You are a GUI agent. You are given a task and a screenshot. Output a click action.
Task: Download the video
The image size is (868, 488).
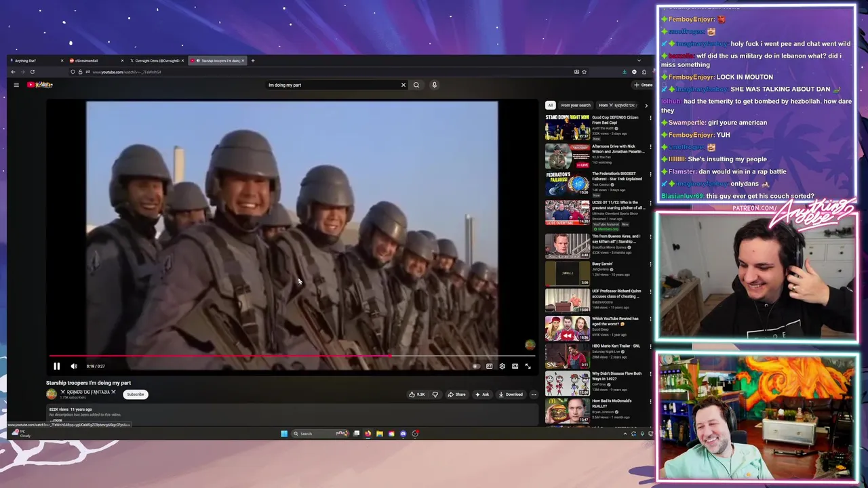click(511, 394)
